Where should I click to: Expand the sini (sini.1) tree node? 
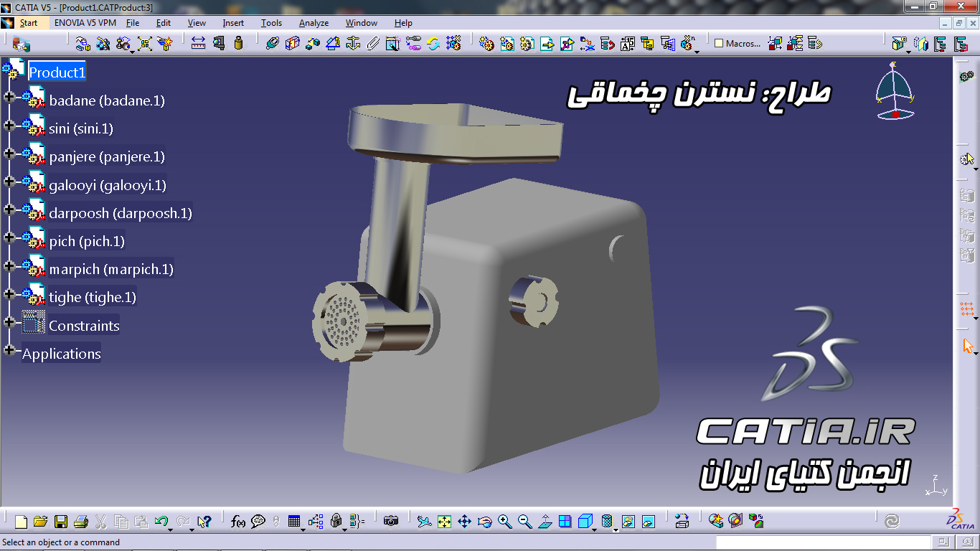pos(9,125)
